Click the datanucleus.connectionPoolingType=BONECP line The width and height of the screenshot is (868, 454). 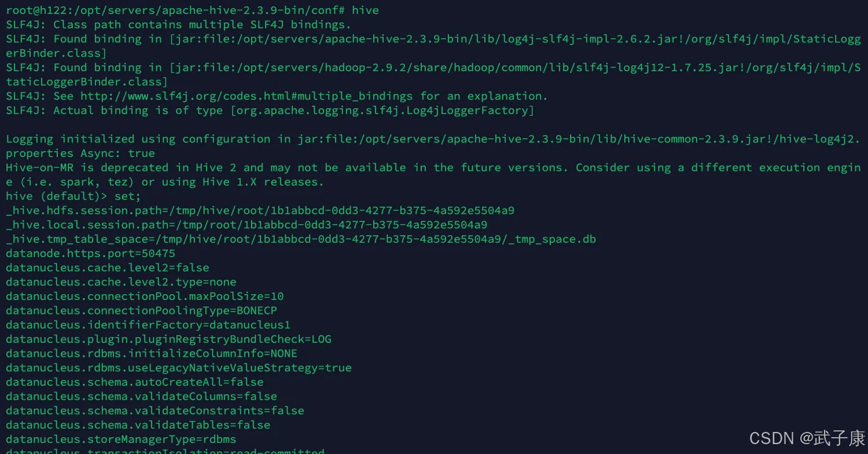pos(141,310)
